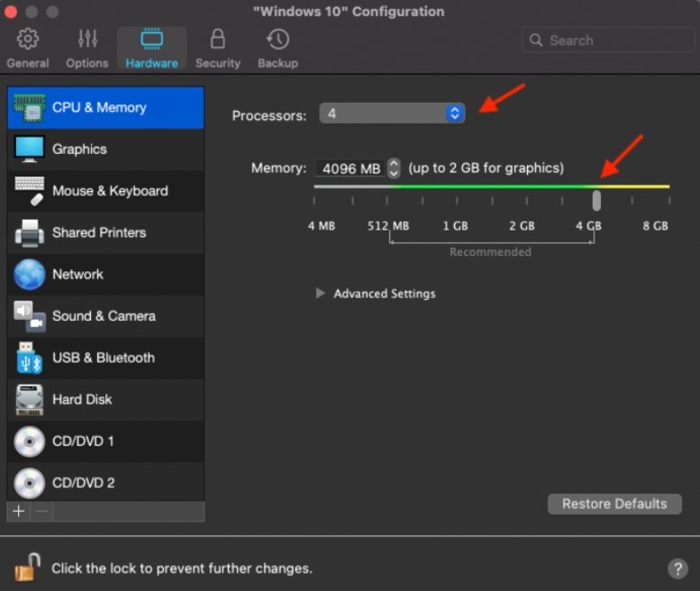Switch to the Backup tab label
The height and width of the screenshot is (591, 700).
277,63
